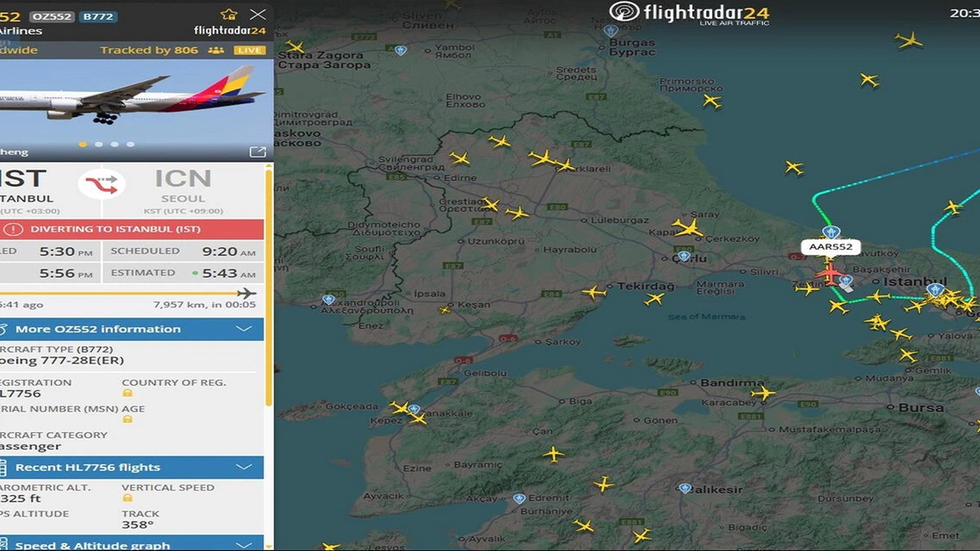Viewport: 980px width, 551px height.
Task: Select the small yellow plane near Keşan
Action: [x=445, y=310]
